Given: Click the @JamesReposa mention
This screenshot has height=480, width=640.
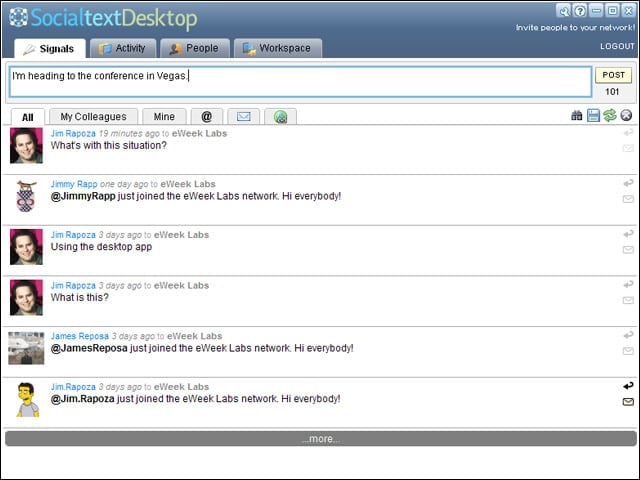Looking at the screenshot, I should pos(89,348).
